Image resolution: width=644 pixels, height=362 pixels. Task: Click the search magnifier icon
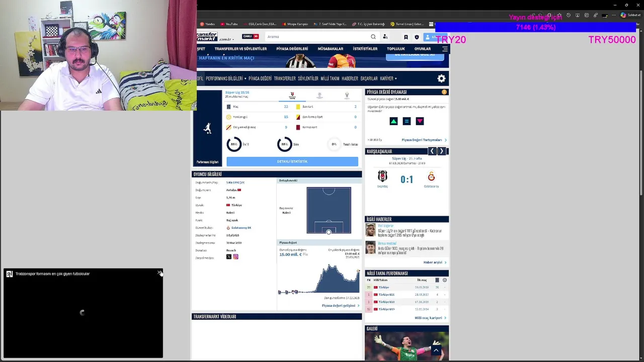click(x=373, y=37)
